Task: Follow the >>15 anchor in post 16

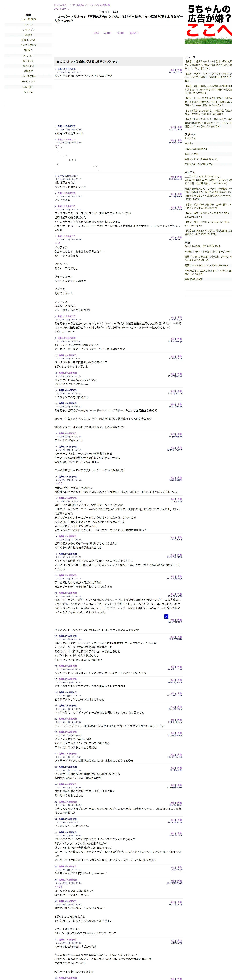Action: 58,483
